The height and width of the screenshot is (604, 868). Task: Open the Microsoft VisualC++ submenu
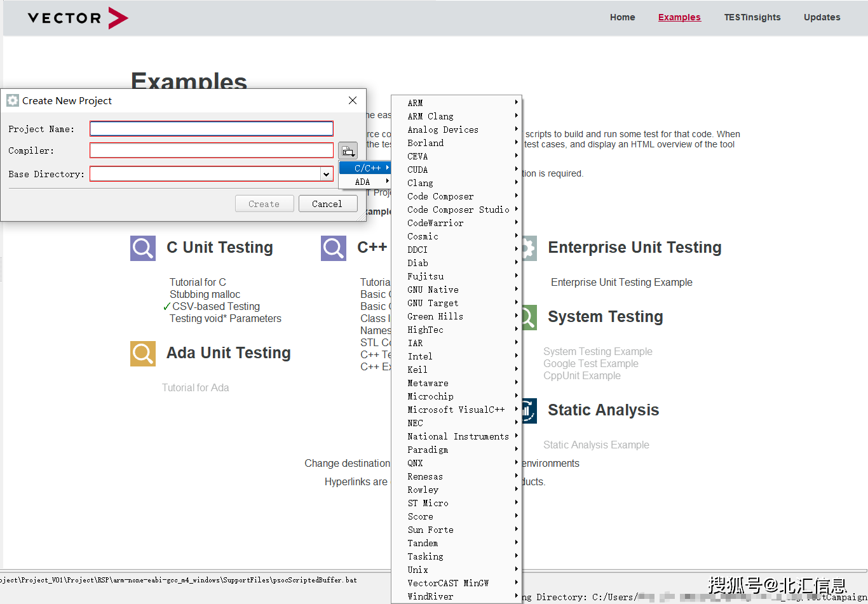tap(456, 410)
